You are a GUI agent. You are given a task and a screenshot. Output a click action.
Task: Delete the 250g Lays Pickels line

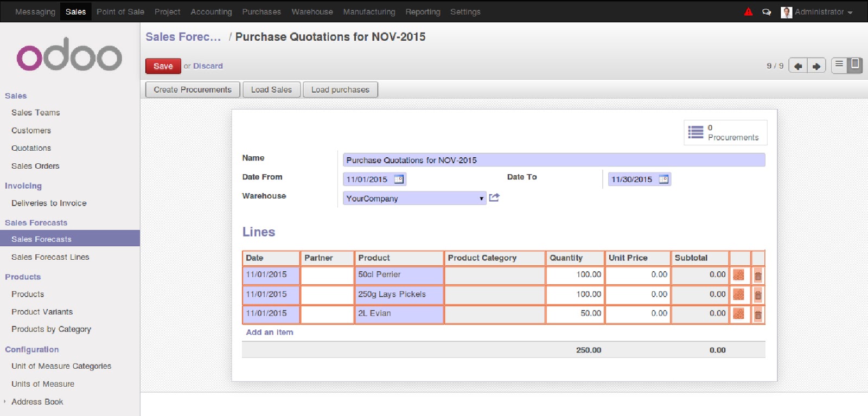pos(758,295)
